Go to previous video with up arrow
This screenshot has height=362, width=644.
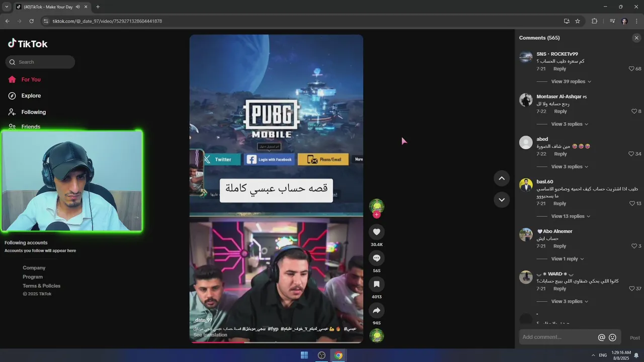pos(502,178)
